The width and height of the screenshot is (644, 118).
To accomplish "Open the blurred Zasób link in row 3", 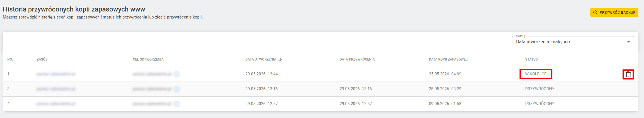I will pyautogui.click(x=56, y=89).
